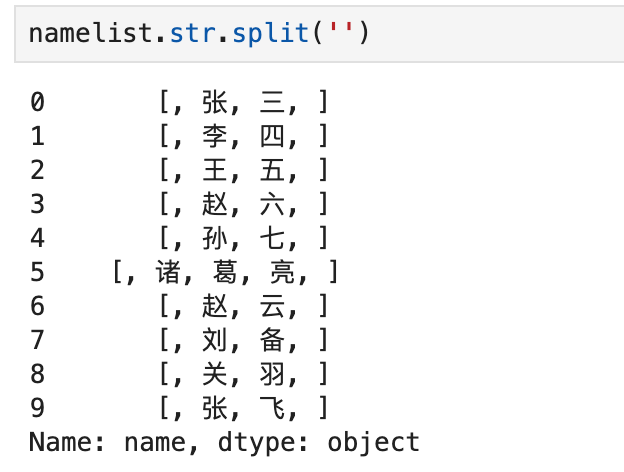Click output row 0 with 张, 三
This screenshot has height=472, width=624.
(x=179, y=102)
